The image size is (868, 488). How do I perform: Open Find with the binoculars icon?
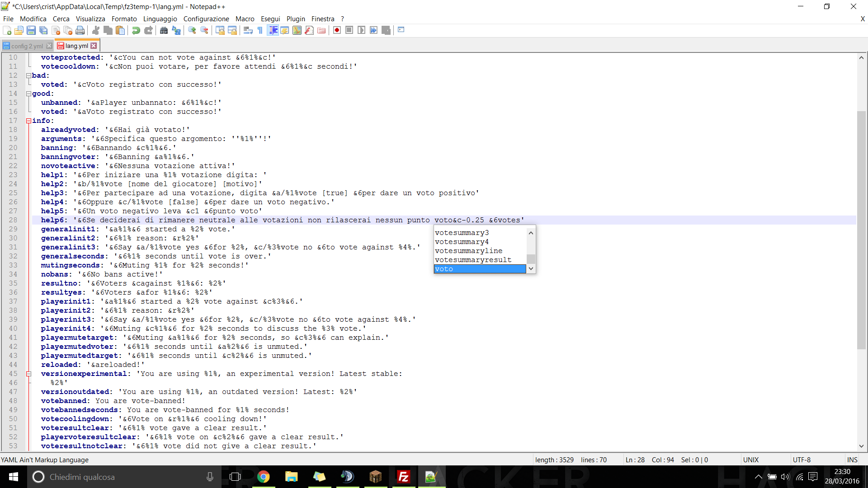164,30
